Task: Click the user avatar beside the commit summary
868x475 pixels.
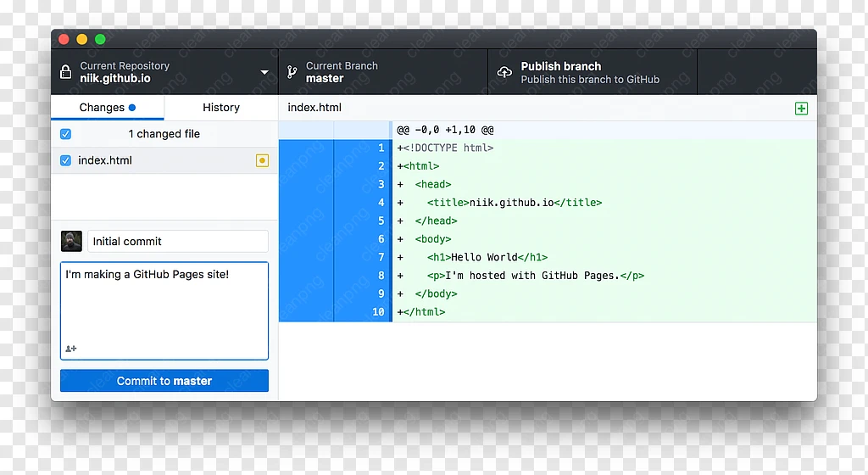Action: point(71,242)
